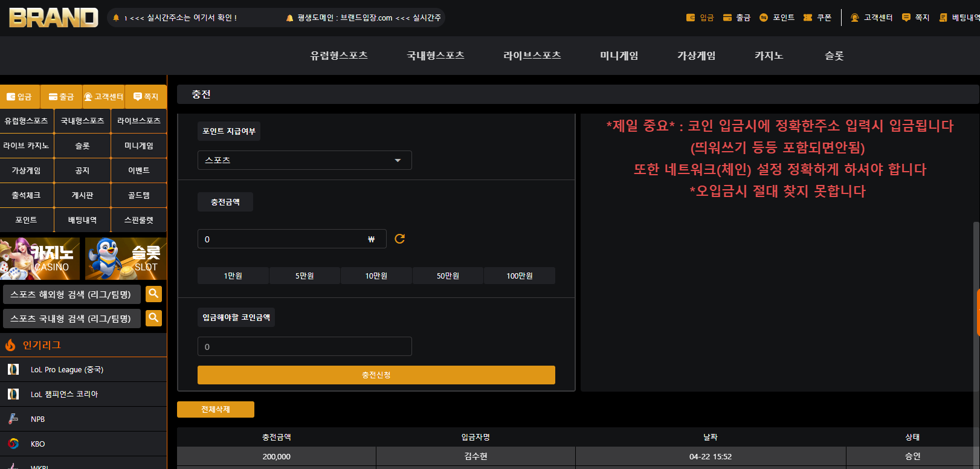Image resolution: width=980 pixels, height=469 pixels.
Task: Open the 카지노 CASINO banner thumbnail
Action: [x=40, y=259]
